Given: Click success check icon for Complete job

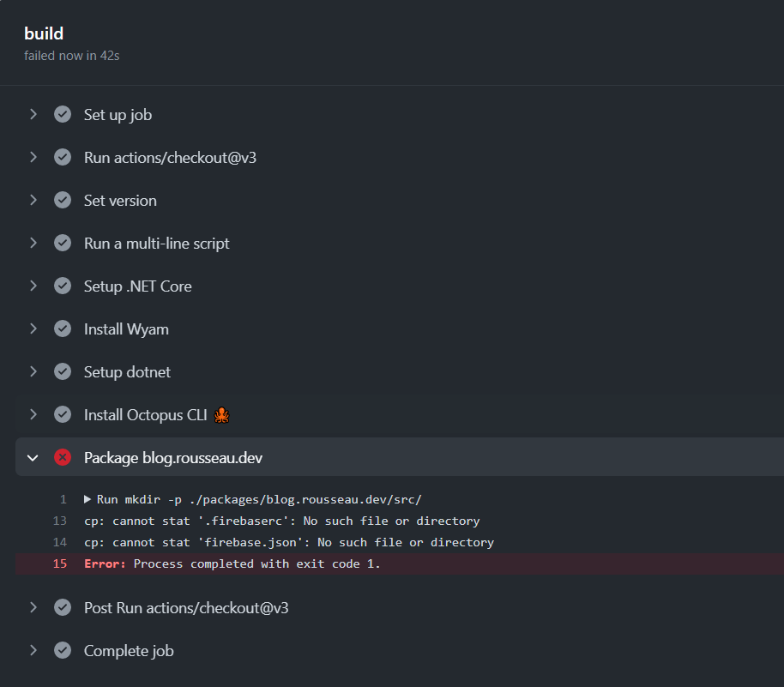Looking at the screenshot, I should (x=63, y=650).
